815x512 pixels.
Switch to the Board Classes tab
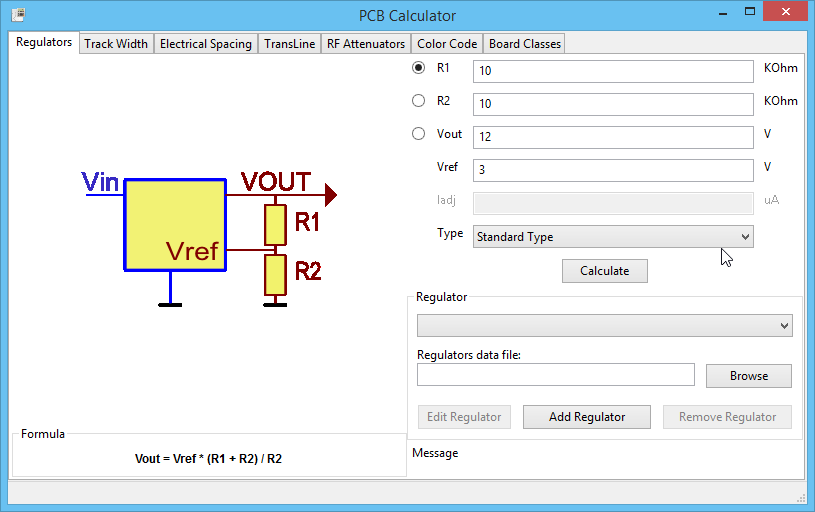(524, 44)
